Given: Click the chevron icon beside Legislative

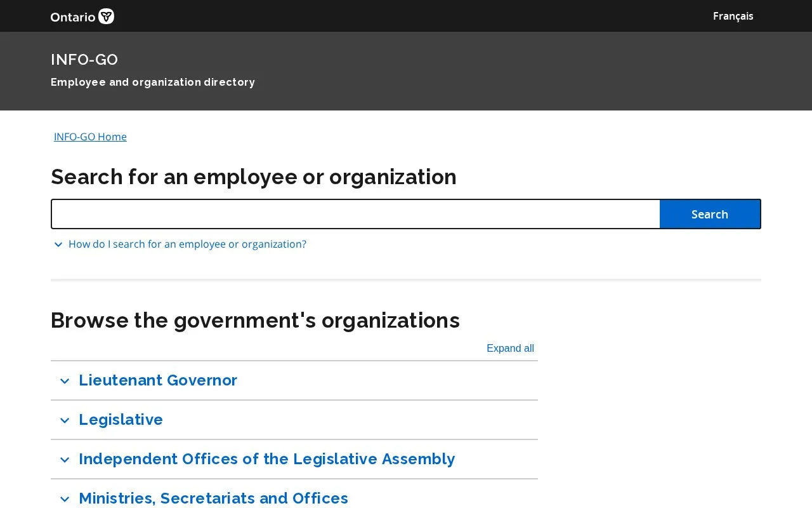Looking at the screenshot, I should [64, 420].
